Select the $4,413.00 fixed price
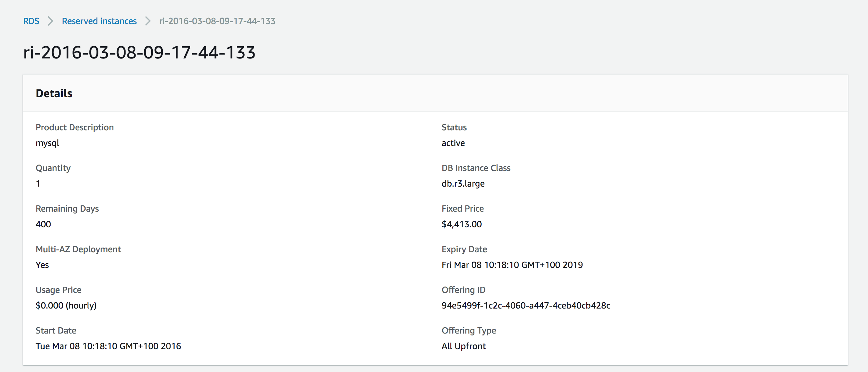Viewport: 868px width, 372px height. (461, 224)
